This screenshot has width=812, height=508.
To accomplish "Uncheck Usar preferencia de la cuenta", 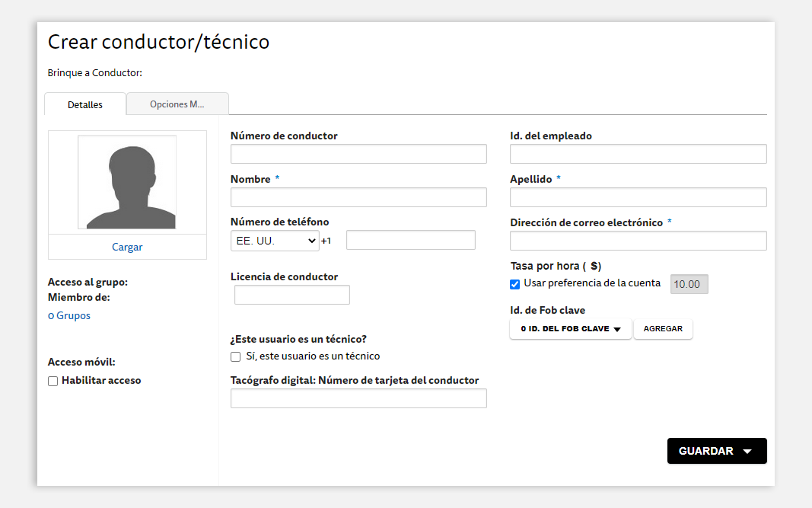I will pos(514,284).
